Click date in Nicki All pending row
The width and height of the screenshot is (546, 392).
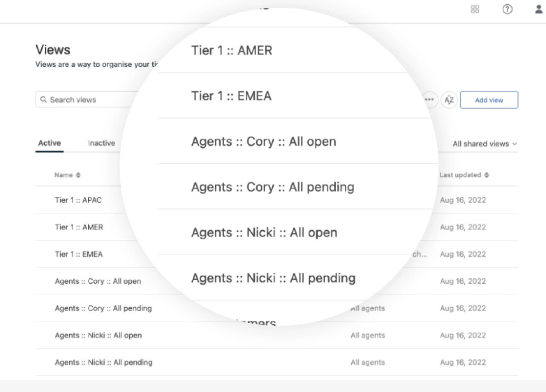(x=463, y=362)
